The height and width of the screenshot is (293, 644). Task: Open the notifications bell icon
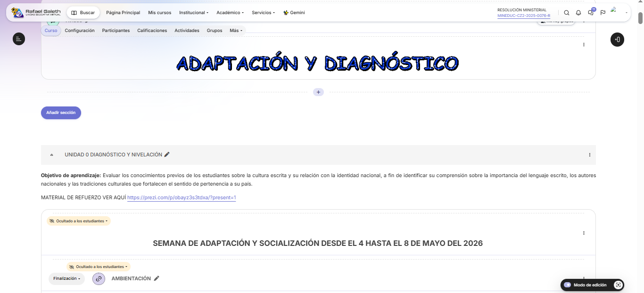tap(578, 13)
